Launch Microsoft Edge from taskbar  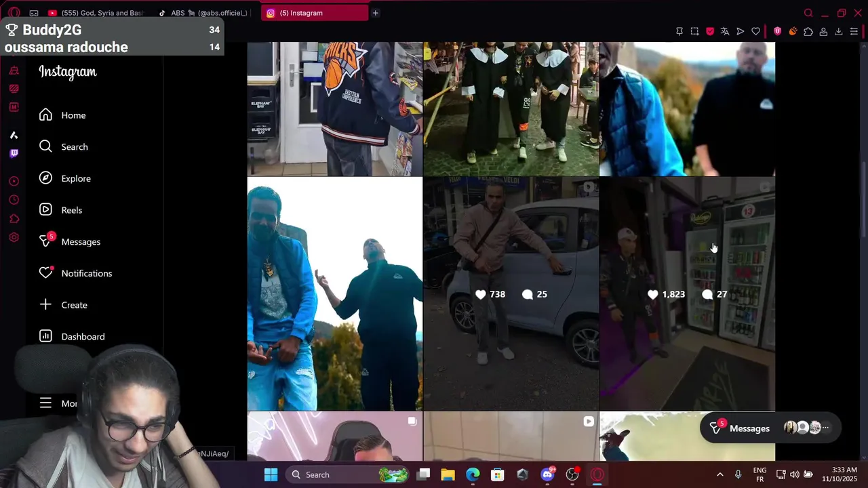pos(473,474)
